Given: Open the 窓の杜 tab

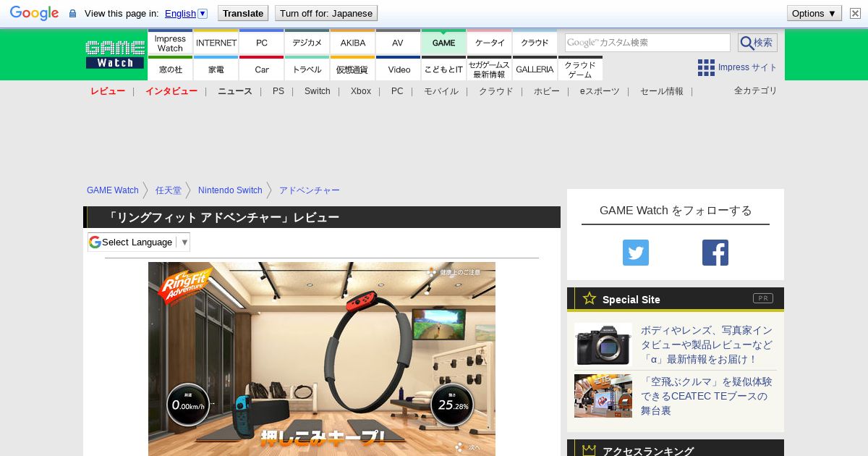Looking at the screenshot, I should (170, 69).
